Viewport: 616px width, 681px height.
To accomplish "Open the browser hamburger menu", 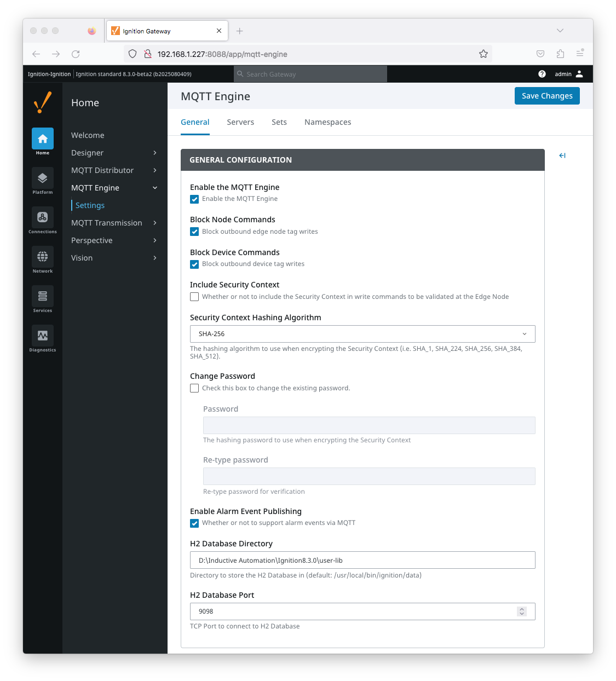I will (580, 53).
